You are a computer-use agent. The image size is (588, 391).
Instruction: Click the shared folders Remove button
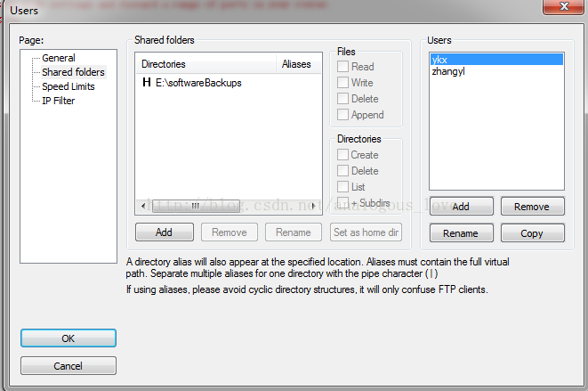click(x=230, y=232)
